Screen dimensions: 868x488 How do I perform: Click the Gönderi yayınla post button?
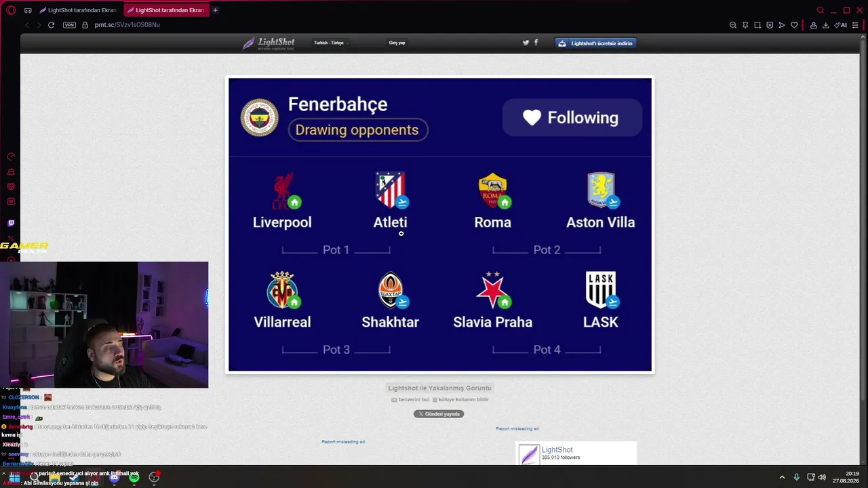tap(439, 414)
